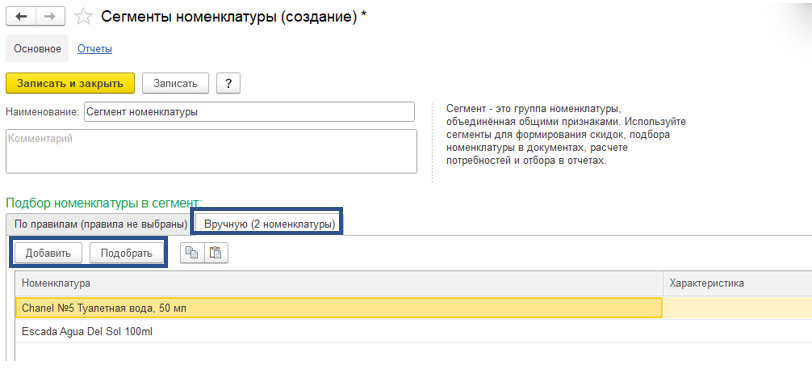Viewport: 812px width, 372px height.
Task: Open help with the question mark button
Action: tap(228, 83)
